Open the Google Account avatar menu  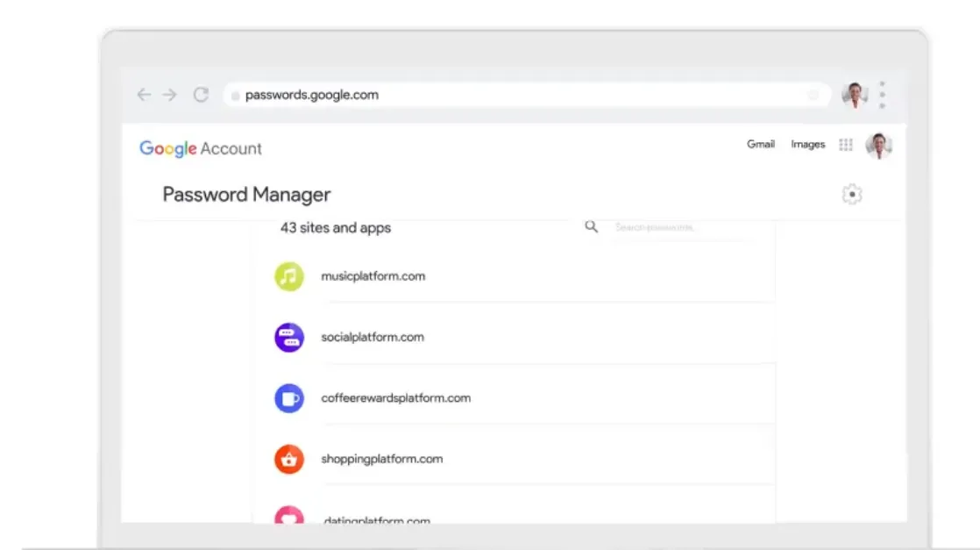pos(878,146)
